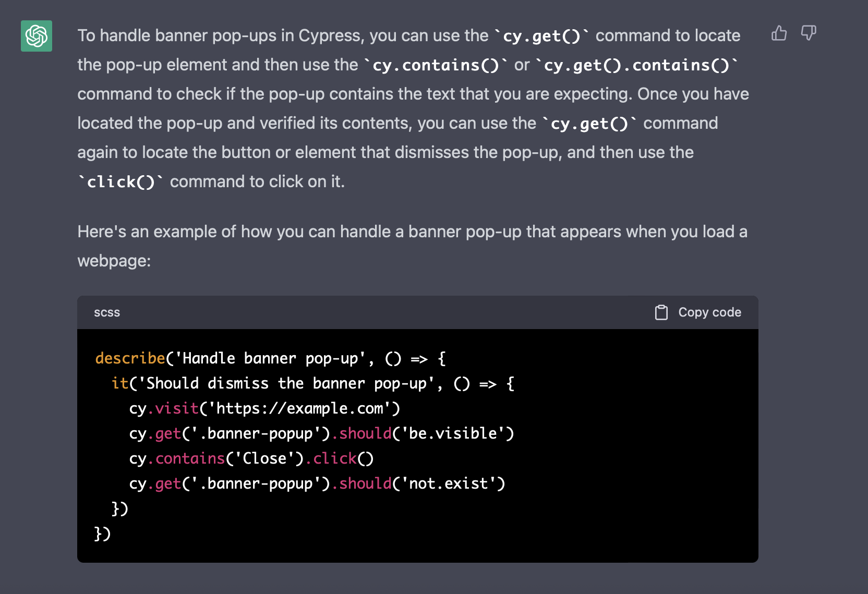868x594 pixels.
Task: Click the .banner-popup selector string
Action: tap(256, 433)
